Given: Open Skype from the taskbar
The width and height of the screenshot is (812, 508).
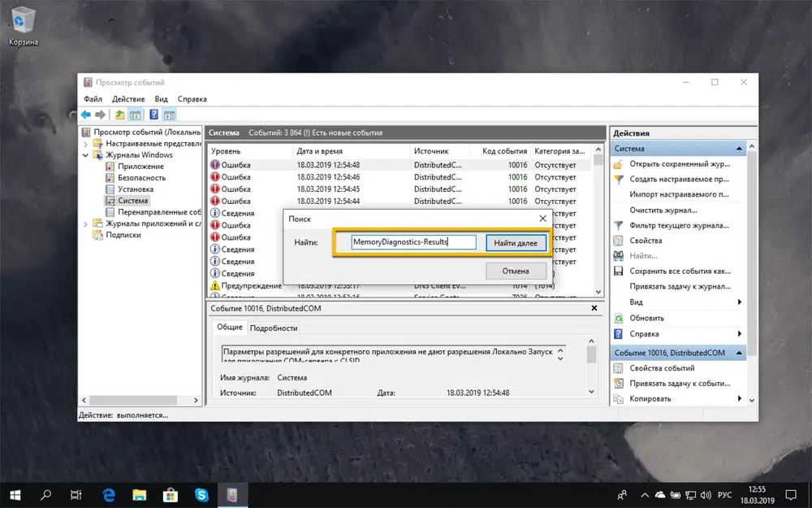Looking at the screenshot, I should coord(201,494).
